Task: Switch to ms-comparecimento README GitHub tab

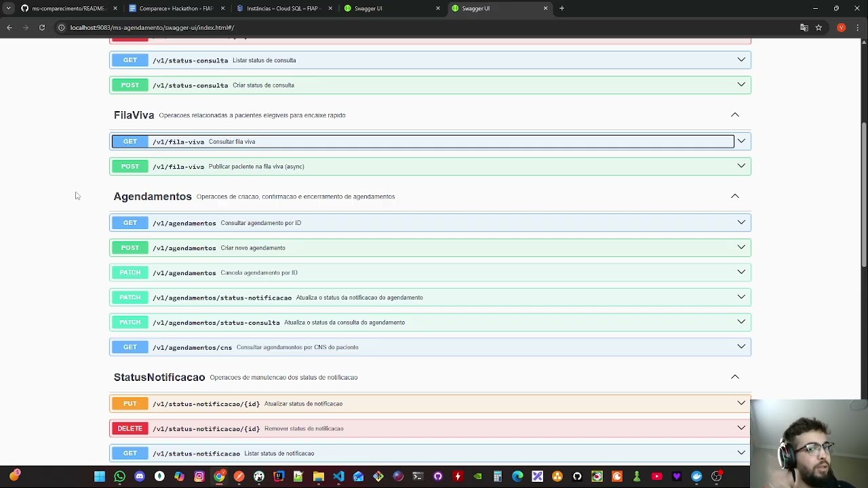Action: [x=68, y=8]
